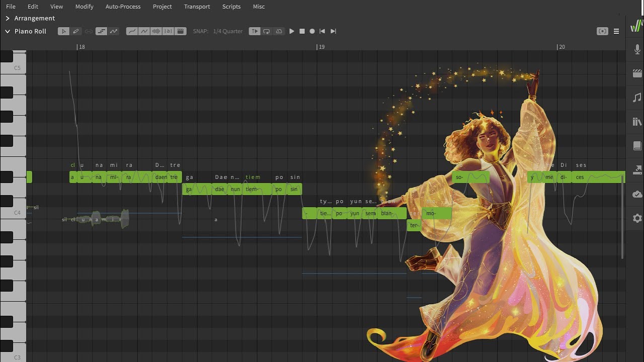The width and height of the screenshot is (644, 362).
Task: Skip to the beginning
Action: (x=323, y=31)
